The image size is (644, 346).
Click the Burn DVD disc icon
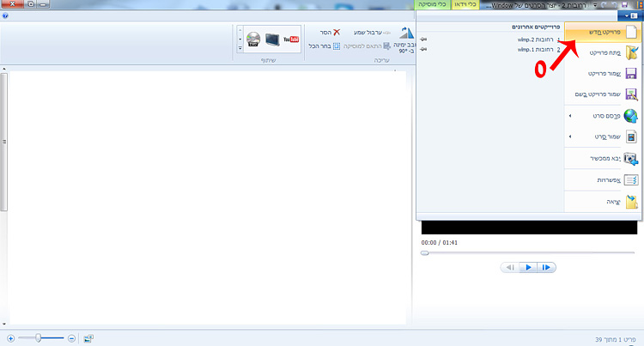pos(253,39)
